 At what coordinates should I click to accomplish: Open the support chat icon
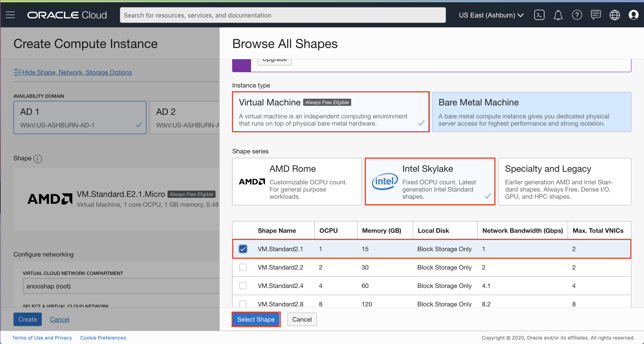pyautogui.click(x=596, y=15)
